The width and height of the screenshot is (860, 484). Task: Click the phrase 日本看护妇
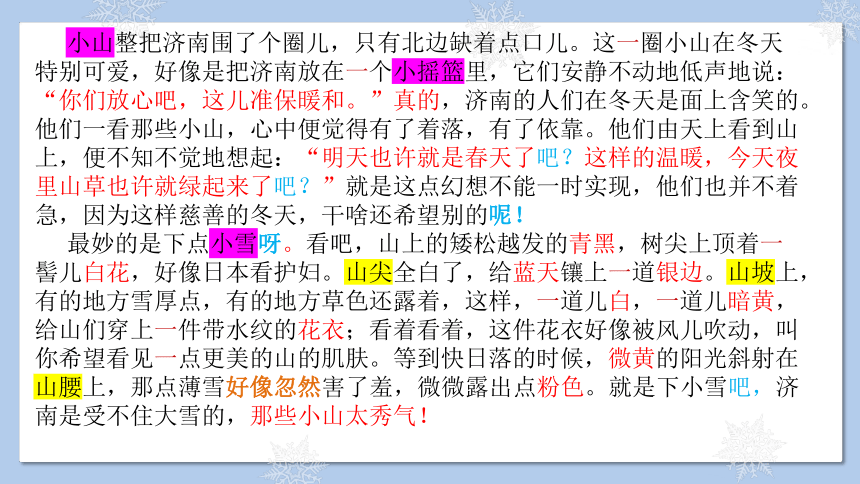pyautogui.click(x=261, y=272)
